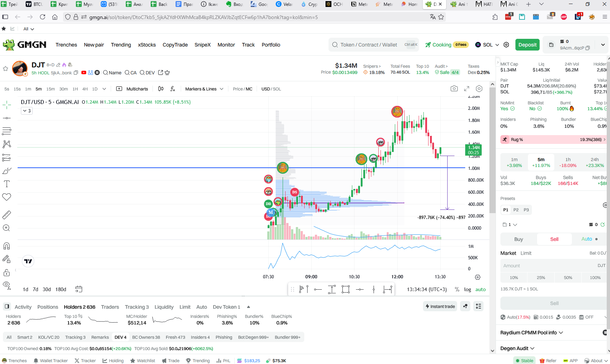Click the sell Amount input field
The image size is (610, 364).
click(x=554, y=265)
